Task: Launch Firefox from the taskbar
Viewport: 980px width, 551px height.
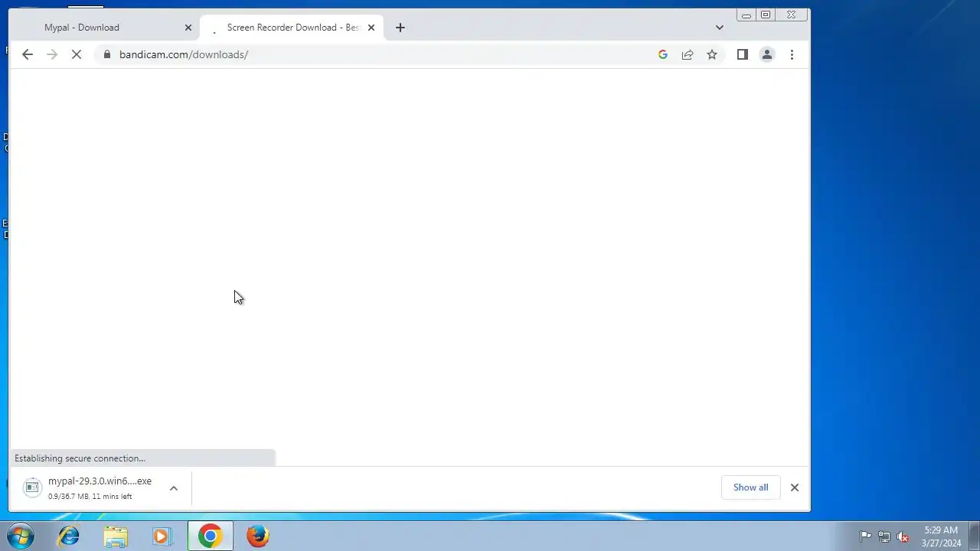Action: (x=258, y=536)
